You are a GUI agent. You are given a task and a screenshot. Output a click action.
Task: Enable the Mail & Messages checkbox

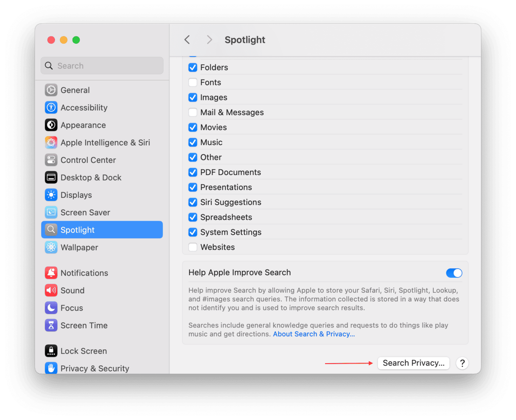193,112
